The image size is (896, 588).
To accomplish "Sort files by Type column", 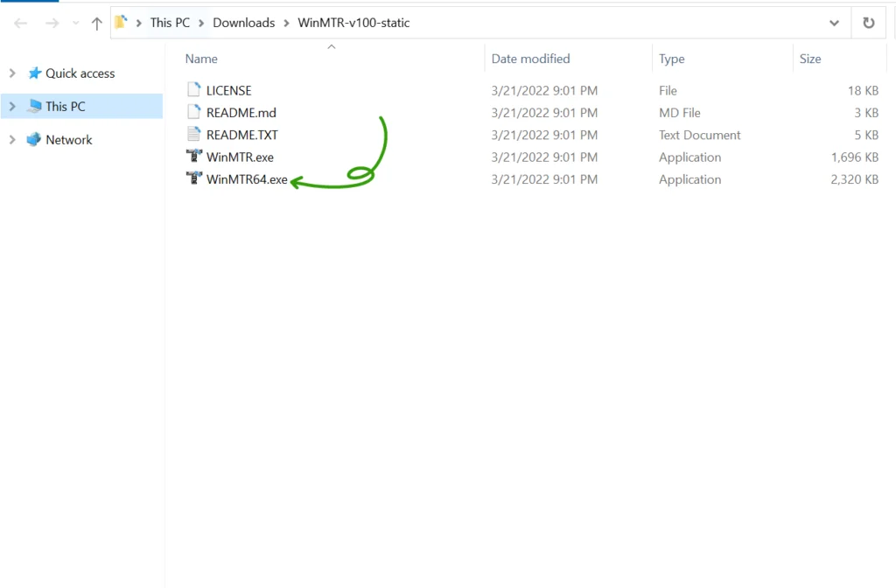I will (671, 59).
